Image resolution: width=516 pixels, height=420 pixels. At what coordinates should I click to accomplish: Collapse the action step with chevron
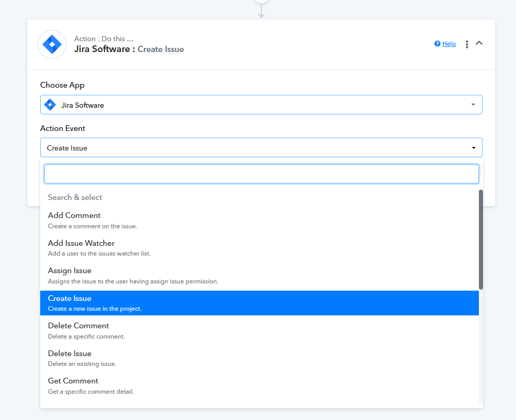[x=479, y=43]
